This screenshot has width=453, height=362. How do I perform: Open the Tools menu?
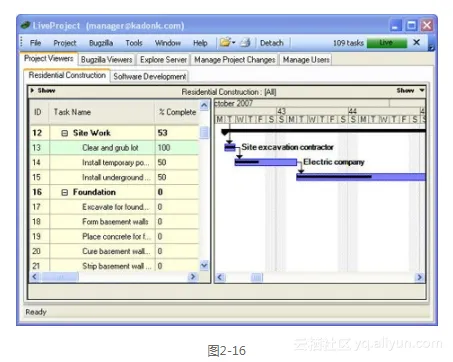134,43
